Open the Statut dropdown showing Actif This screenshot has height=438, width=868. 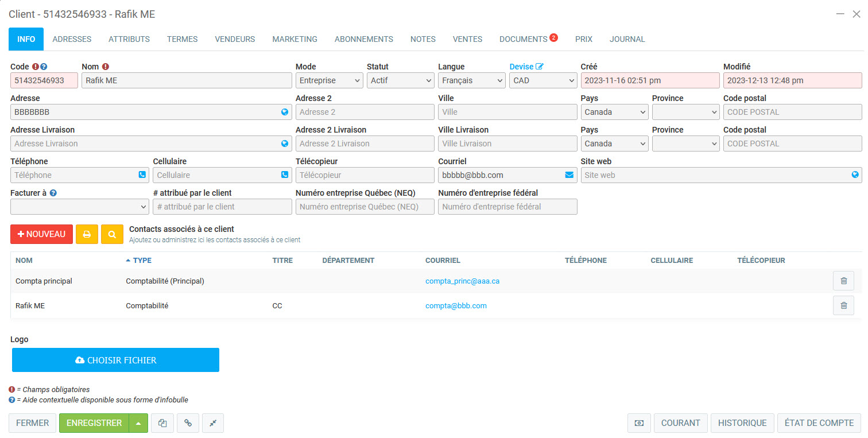[400, 80]
